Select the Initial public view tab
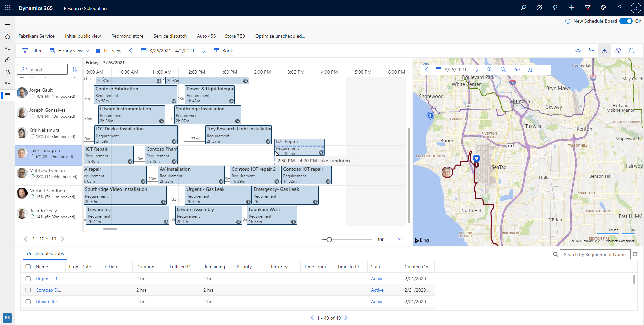Viewport: 644px width, 325px height. coord(83,36)
